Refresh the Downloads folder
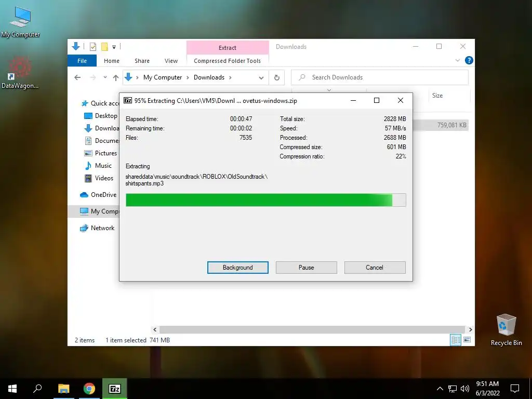 point(277,78)
